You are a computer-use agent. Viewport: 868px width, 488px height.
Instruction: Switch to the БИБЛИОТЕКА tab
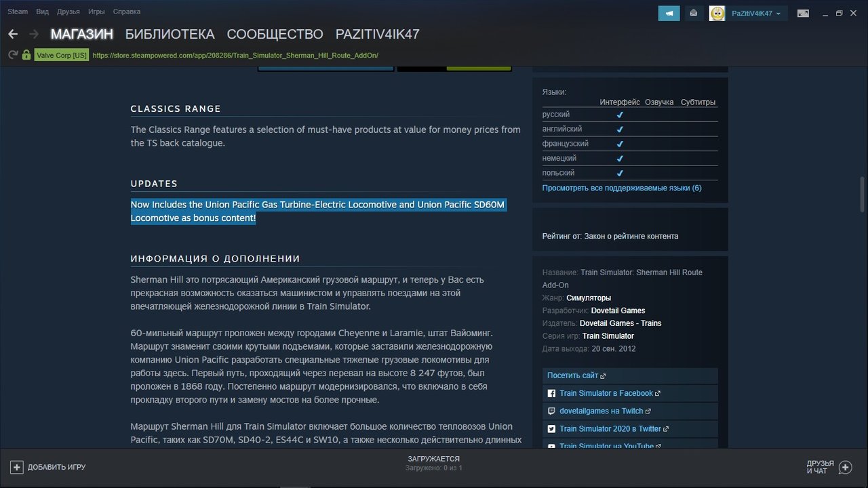[x=170, y=34]
